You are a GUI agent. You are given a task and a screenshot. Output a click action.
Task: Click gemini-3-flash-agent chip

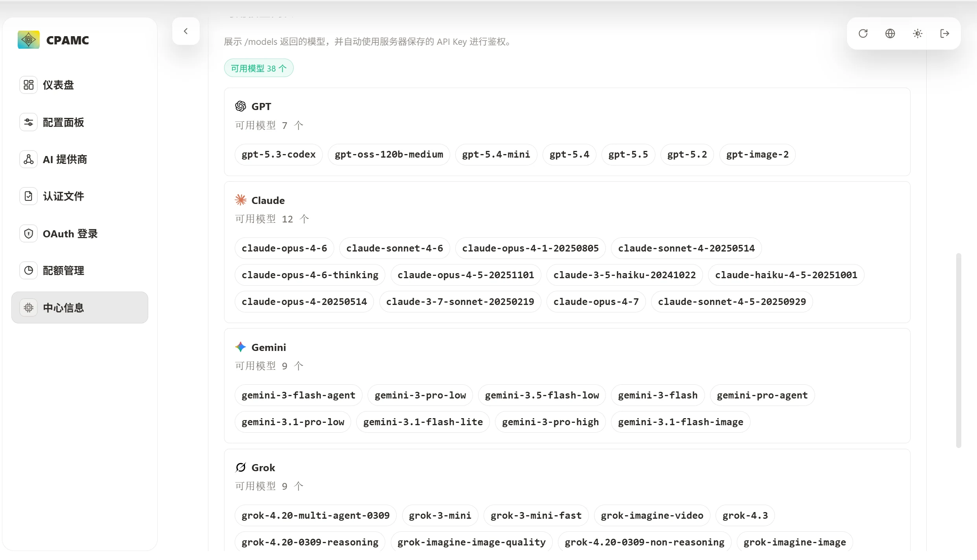(298, 395)
